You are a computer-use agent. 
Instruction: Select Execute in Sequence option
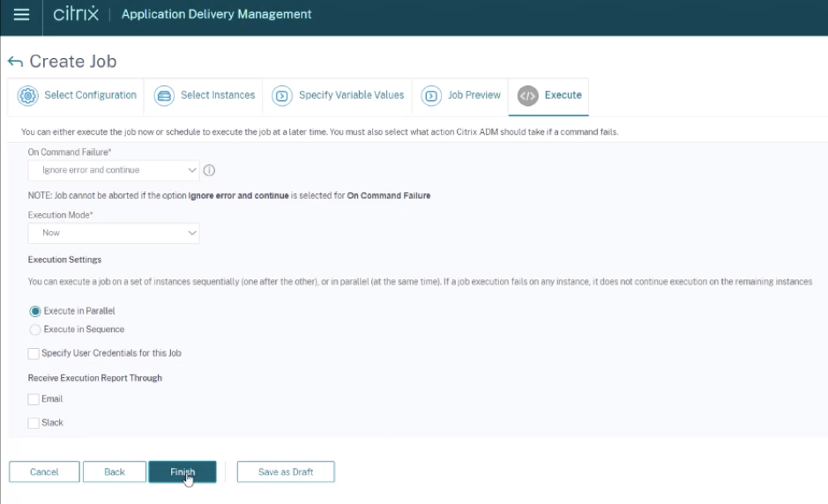point(35,330)
